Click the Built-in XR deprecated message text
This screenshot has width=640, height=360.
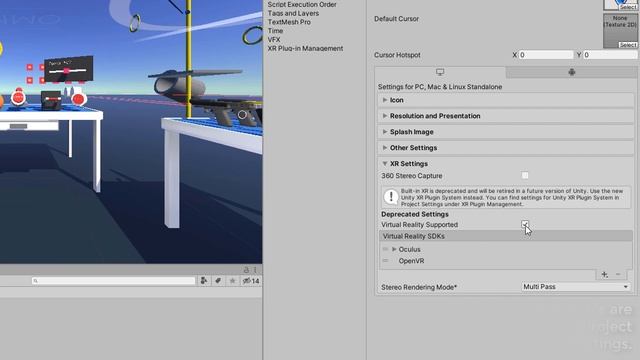pos(512,198)
